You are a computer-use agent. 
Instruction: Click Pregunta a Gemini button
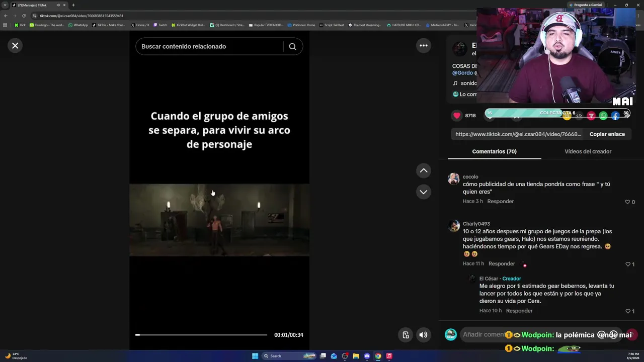click(585, 5)
